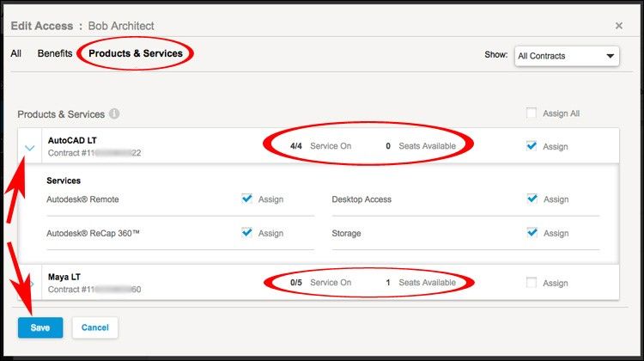Switch to the Benefits tab
The height and width of the screenshot is (361, 644).
pos(55,53)
